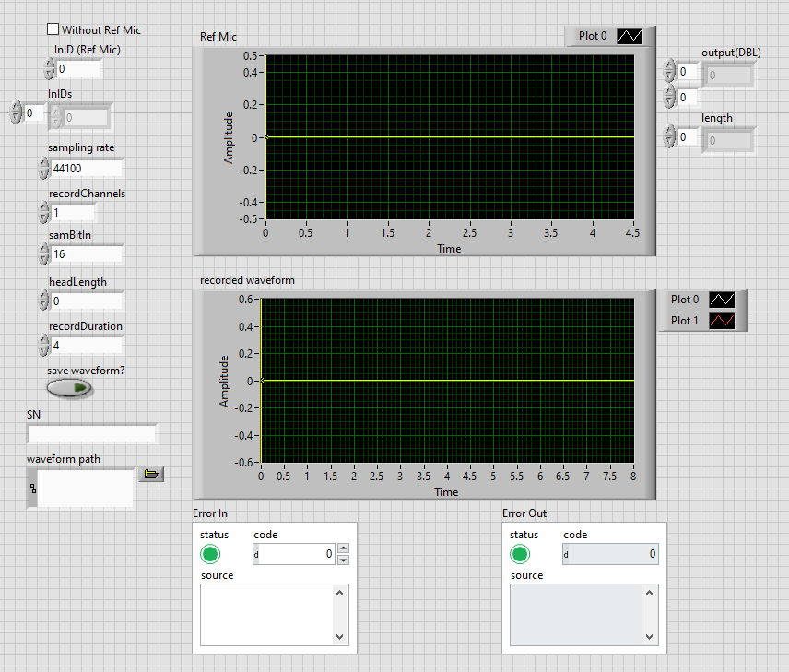
Task: Click the headLength stepper control
Action: 44,301
